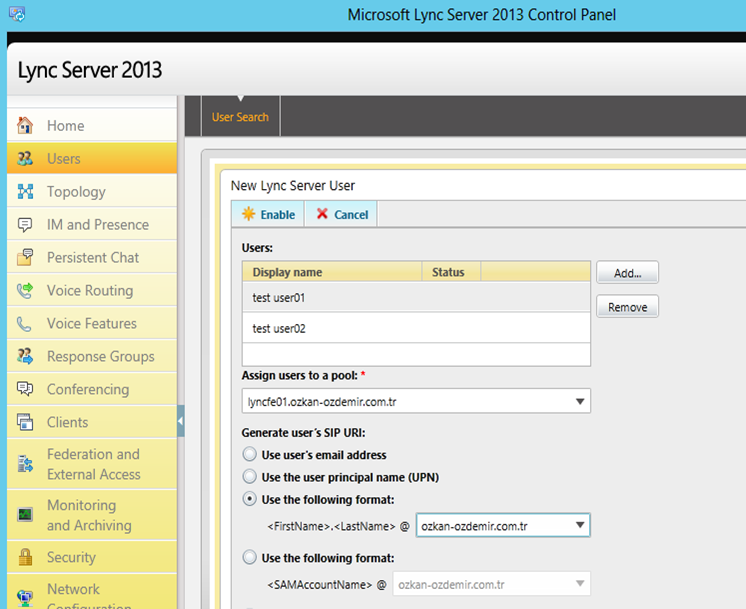Open the Topology section

(x=92, y=191)
